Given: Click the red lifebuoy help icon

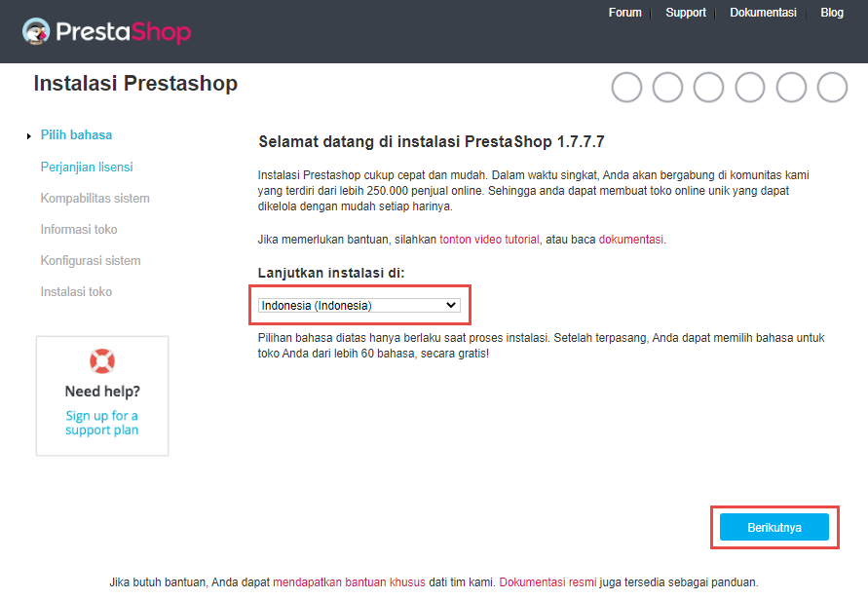Looking at the screenshot, I should (102, 361).
